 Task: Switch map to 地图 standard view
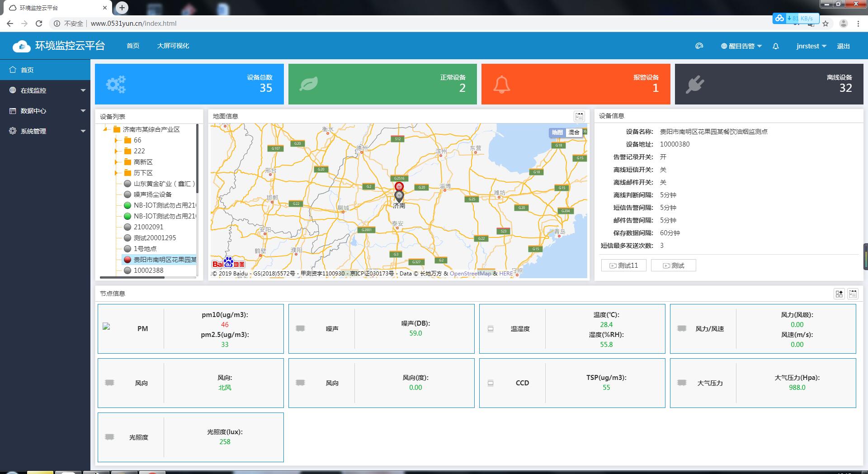click(557, 133)
